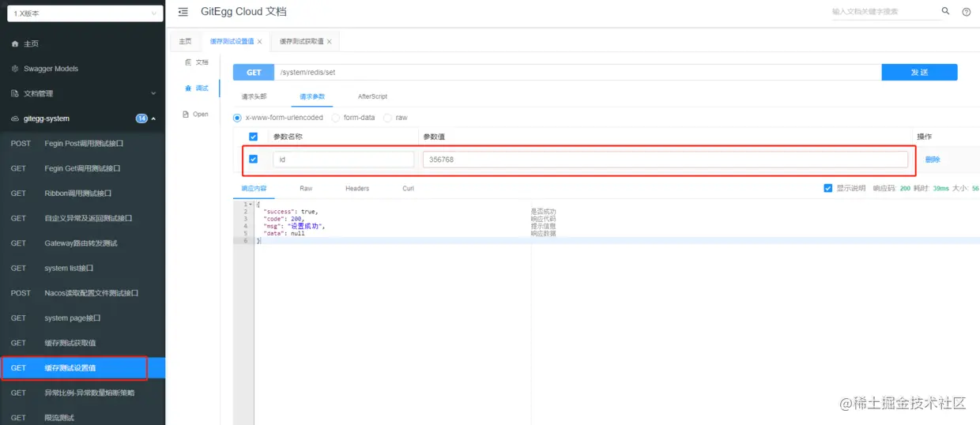980x425 pixels.
Task: Click the gitegg-system cloud icon
Action: [x=15, y=118]
